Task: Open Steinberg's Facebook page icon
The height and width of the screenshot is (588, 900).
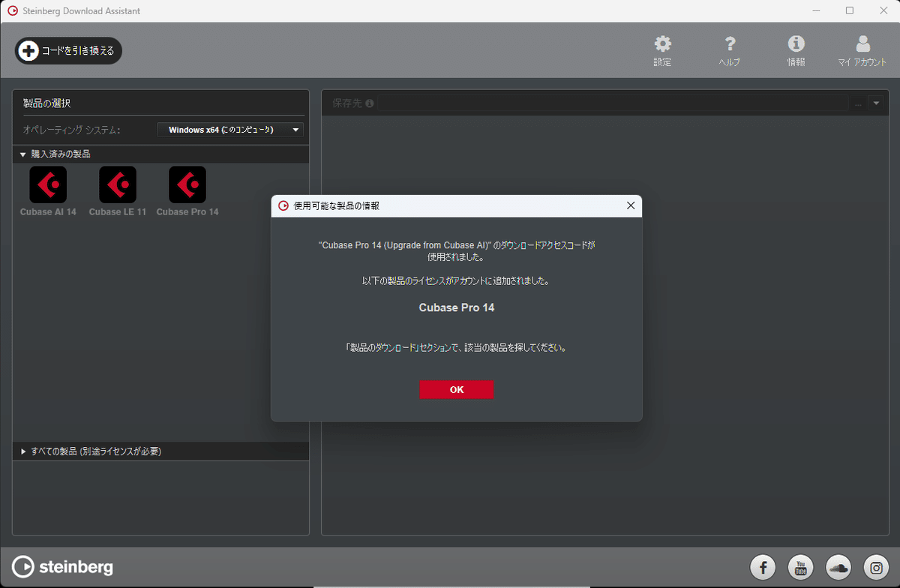Action: 763,567
